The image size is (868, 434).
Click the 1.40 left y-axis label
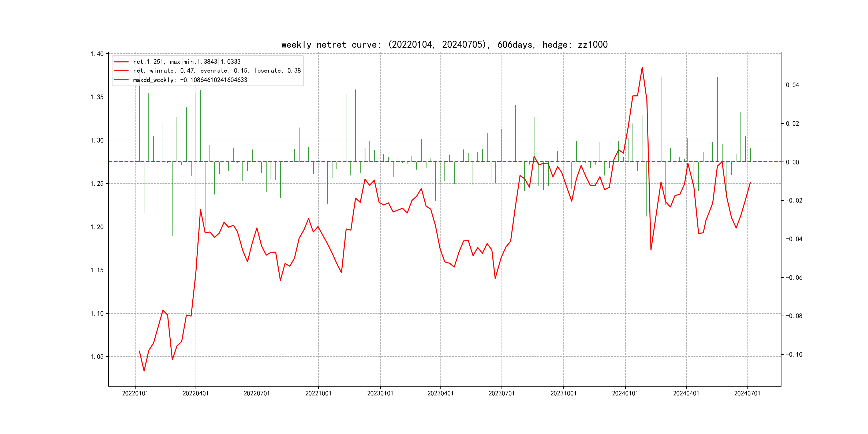[x=97, y=54]
